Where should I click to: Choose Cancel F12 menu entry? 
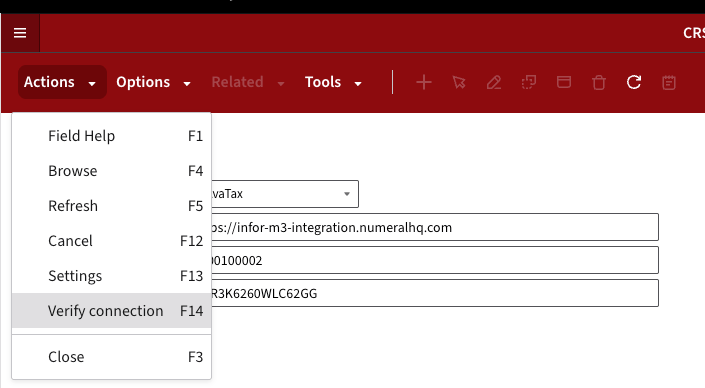(x=112, y=241)
